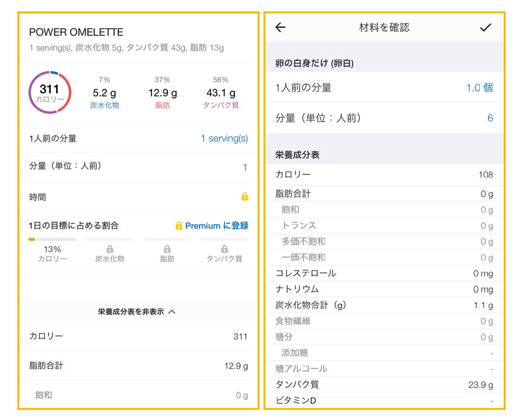Confirm ingredients with the checkmark icon

pyautogui.click(x=485, y=27)
